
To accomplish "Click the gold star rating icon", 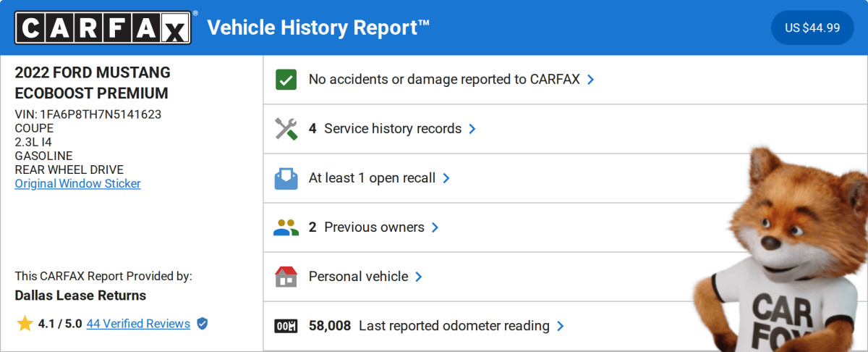I will coord(25,324).
